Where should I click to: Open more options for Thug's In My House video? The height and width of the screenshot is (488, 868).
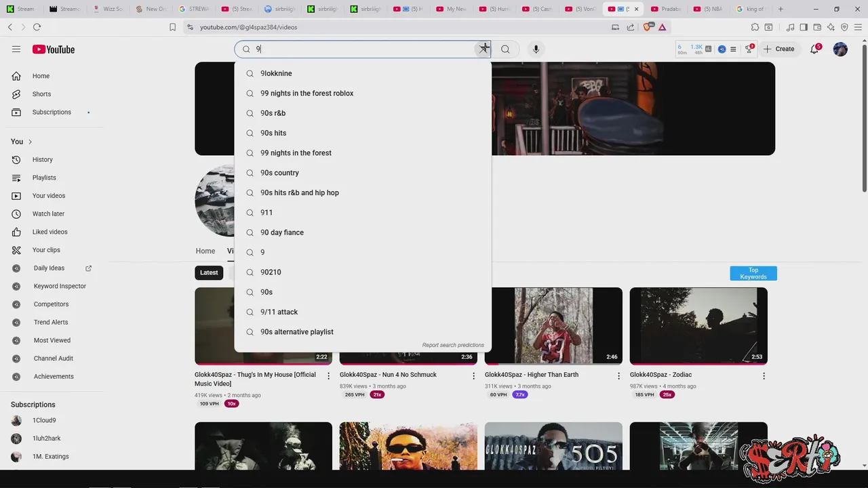click(x=329, y=375)
